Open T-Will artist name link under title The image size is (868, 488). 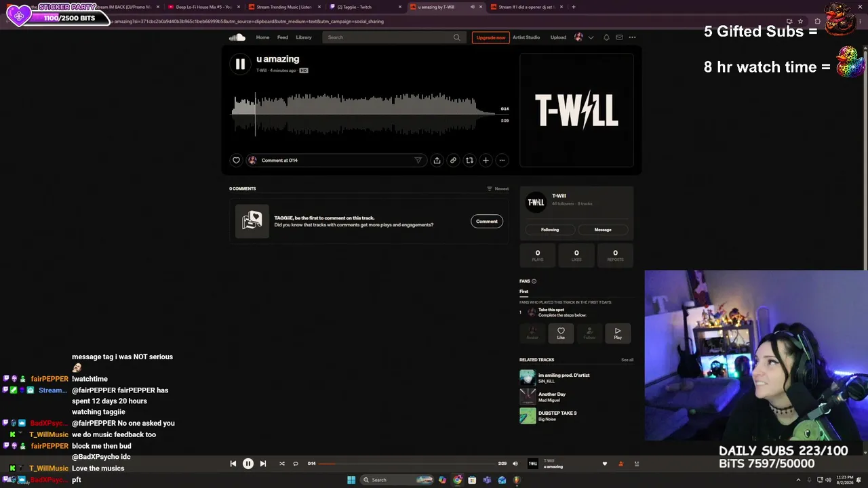(261, 70)
